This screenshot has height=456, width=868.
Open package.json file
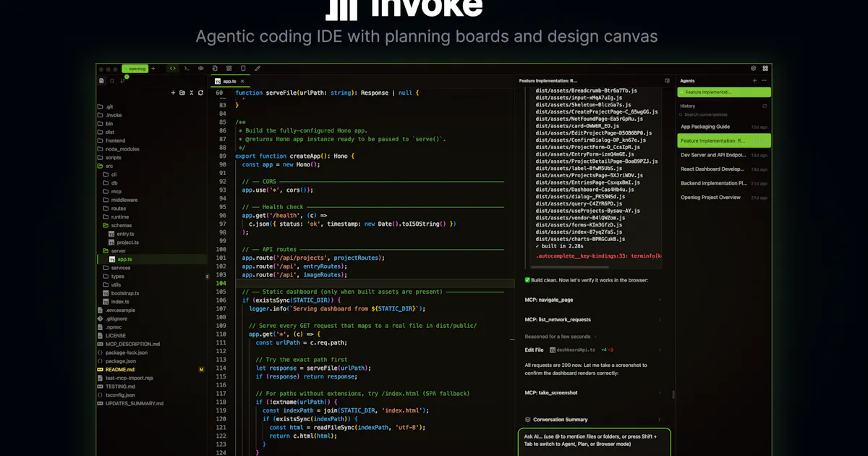click(x=116, y=360)
